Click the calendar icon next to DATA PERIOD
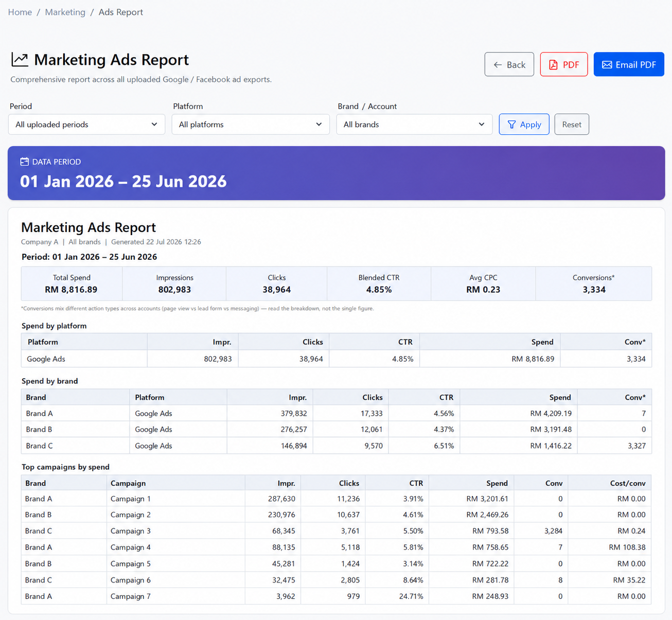The image size is (672, 620). click(x=24, y=162)
